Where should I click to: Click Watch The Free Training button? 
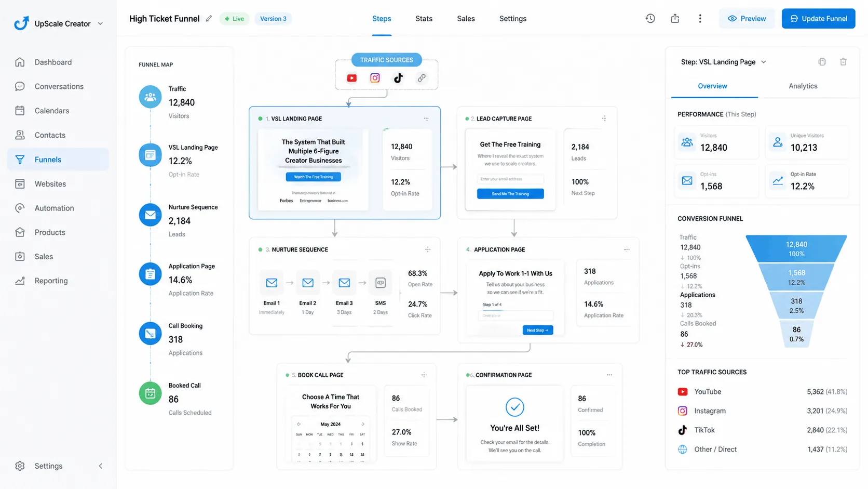click(313, 177)
